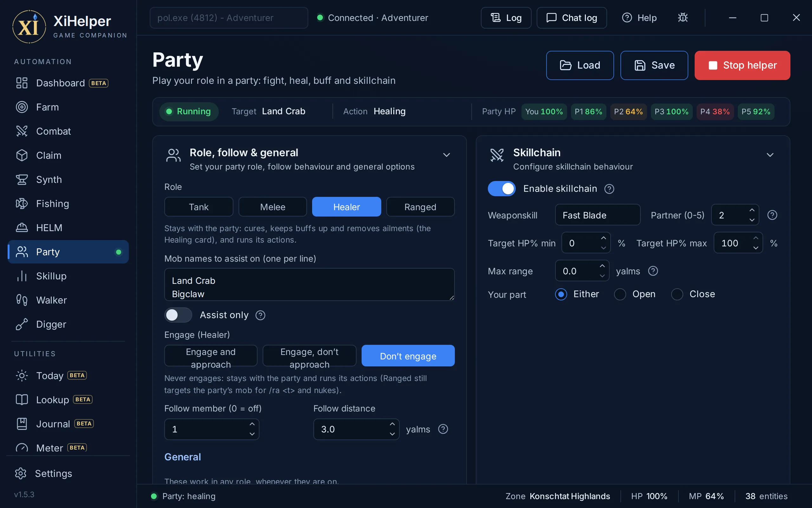Go to the Combat page
Screen dimensions: 812x508
pos(68,131)
